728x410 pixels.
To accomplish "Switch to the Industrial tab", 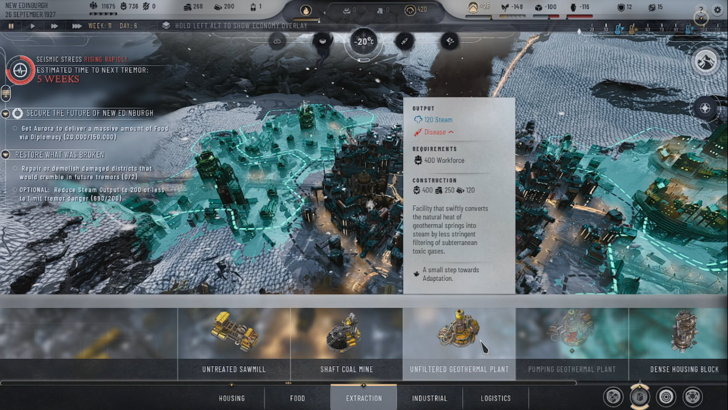I will click(429, 398).
